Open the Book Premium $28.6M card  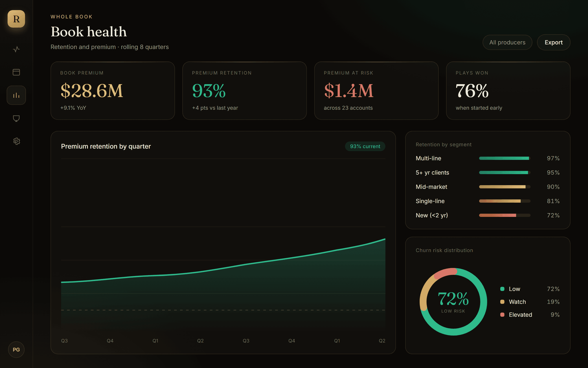tap(113, 91)
